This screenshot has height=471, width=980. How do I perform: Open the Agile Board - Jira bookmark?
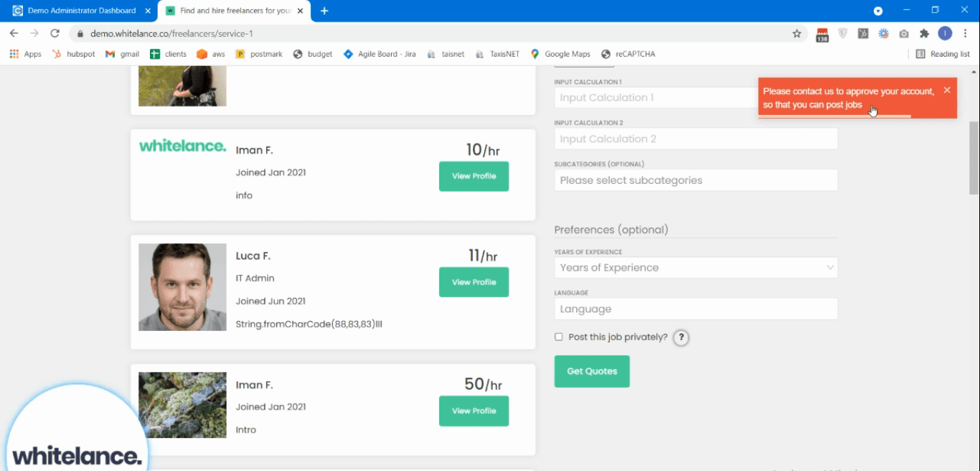(380, 54)
